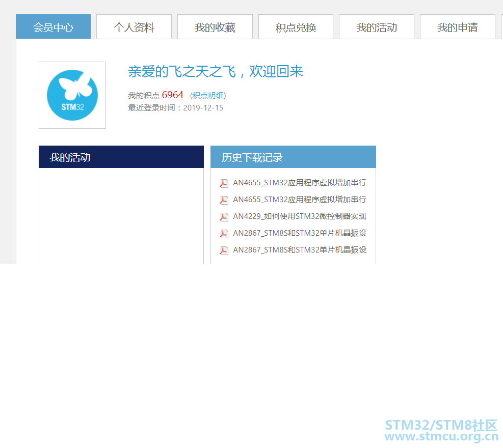Open second AN4655_STM32应用程序虚拟增加串行 download

click(300, 200)
